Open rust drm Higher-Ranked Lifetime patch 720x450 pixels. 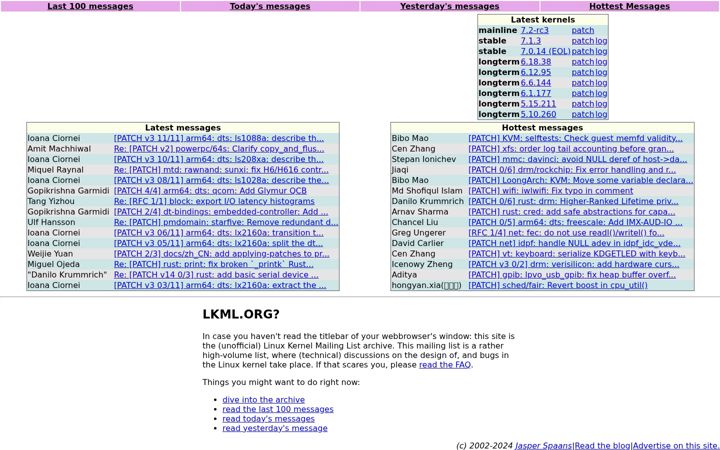(x=573, y=202)
